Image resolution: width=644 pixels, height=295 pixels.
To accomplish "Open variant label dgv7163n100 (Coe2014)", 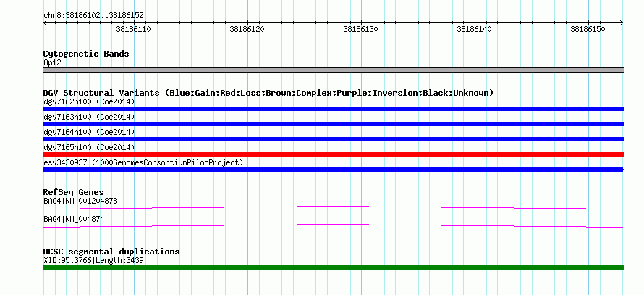I will [x=89, y=117].
